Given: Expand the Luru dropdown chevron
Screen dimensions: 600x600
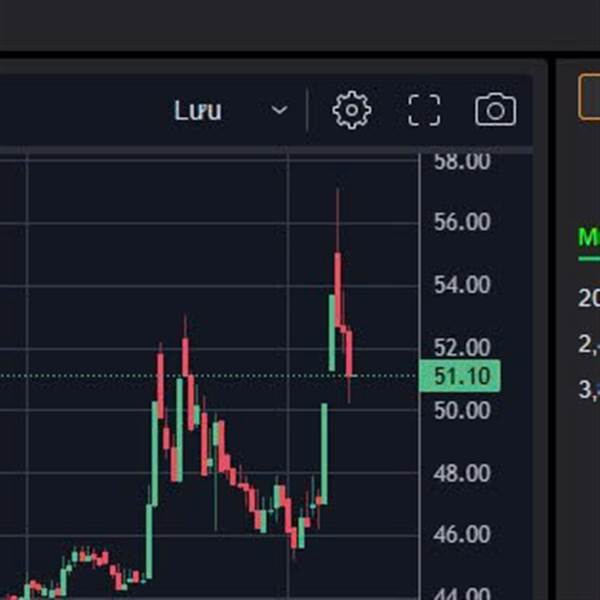Looking at the screenshot, I should click(279, 110).
